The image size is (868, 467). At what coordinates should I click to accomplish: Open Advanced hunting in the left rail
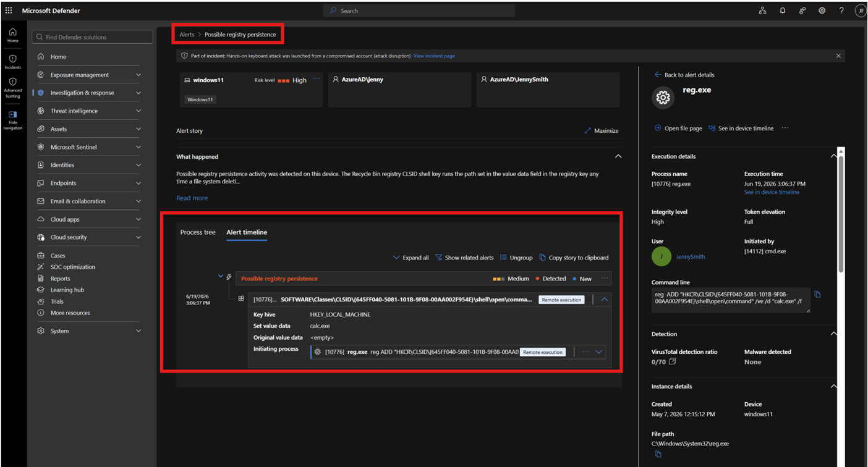[x=13, y=88]
